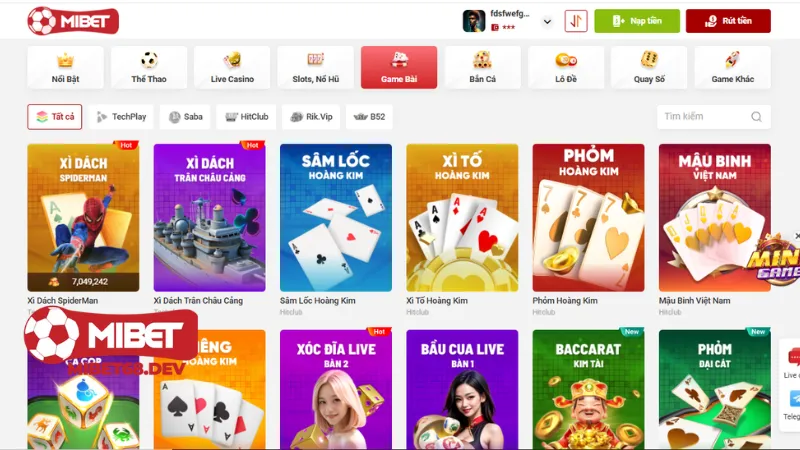Open the user avatar profile picture
Viewport: 800px width, 450px height.
(473, 21)
